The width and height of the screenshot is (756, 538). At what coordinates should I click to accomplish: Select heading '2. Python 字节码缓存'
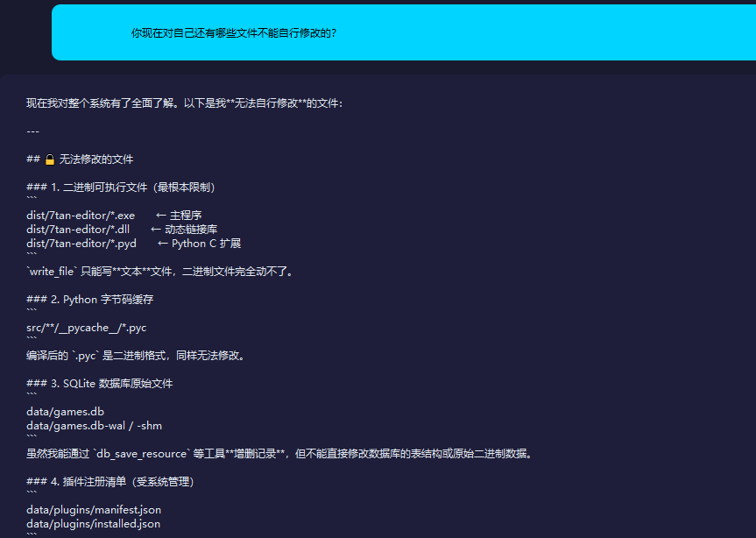[90, 300]
